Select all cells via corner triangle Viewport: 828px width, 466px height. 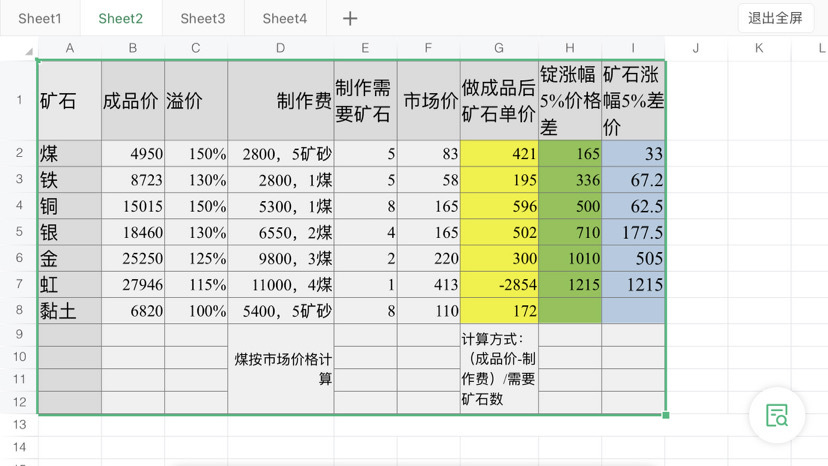pyautogui.click(x=29, y=51)
